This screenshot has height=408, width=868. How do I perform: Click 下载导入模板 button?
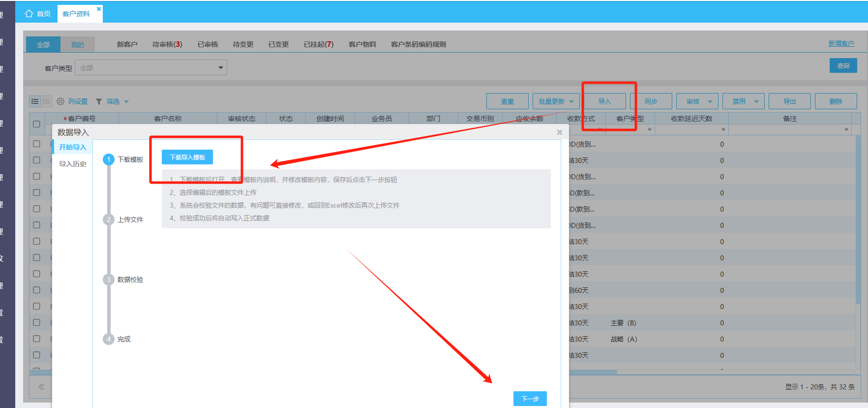pyautogui.click(x=187, y=157)
